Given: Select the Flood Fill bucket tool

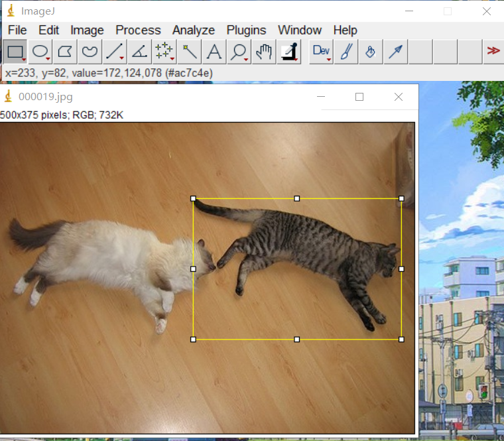Looking at the screenshot, I should tap(371, 52).
